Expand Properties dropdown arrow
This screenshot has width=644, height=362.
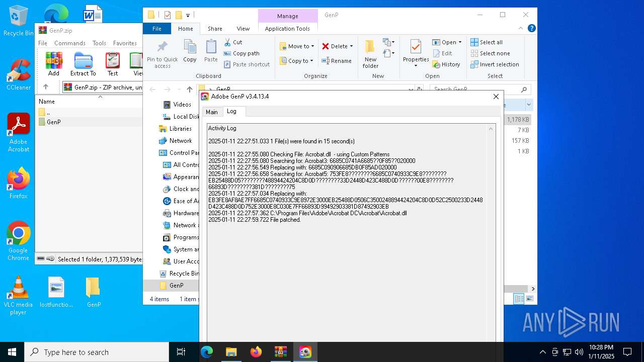pyautogui.click(x=416, y=66)
